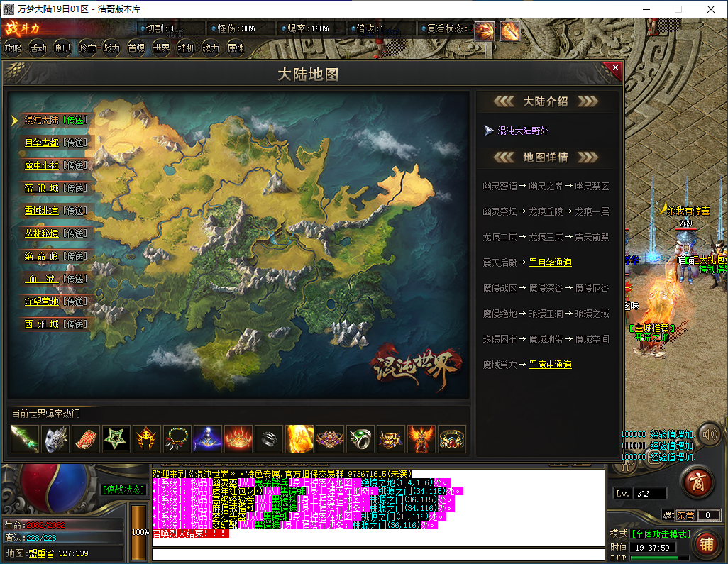This screenshot has width=728, height=564.
Task: Select 西州城 map entry
Action: 42,324
